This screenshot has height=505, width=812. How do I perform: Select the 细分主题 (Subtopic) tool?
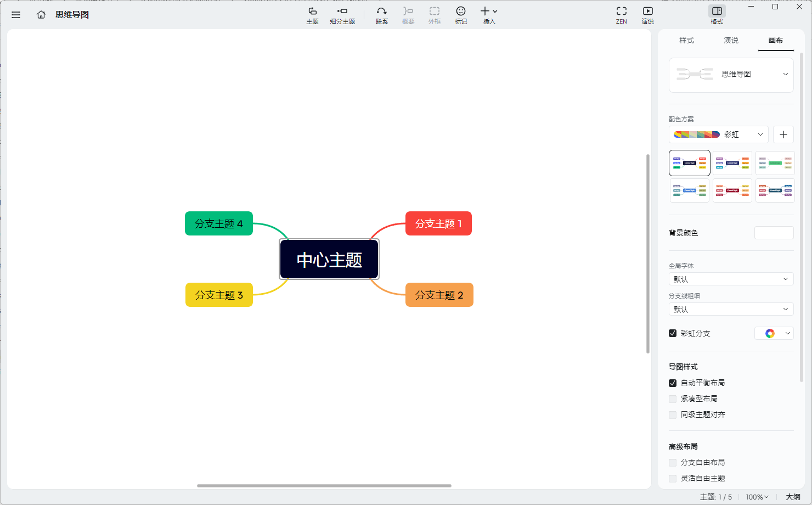point(343,14)
